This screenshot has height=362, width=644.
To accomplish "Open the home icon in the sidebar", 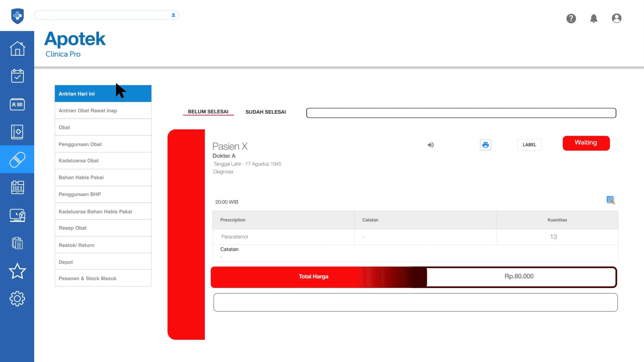I will [17, 49].
